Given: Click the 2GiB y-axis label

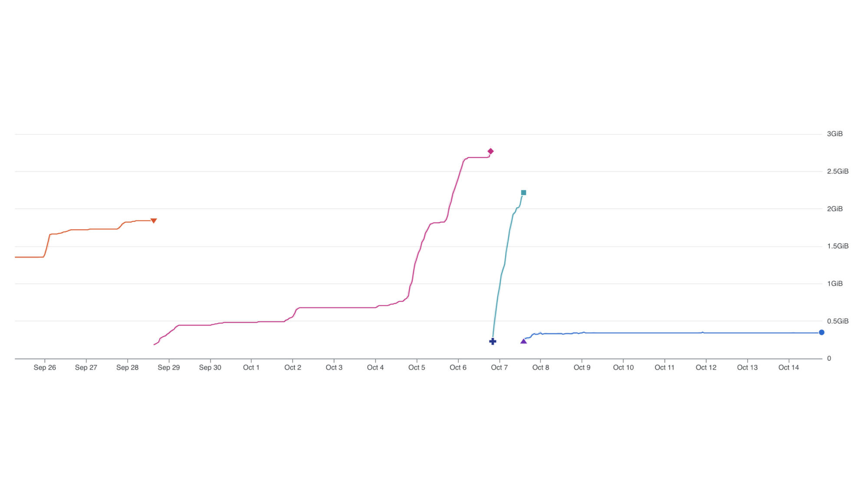Looking at the screenshot, I should click(x=835, y=209).
